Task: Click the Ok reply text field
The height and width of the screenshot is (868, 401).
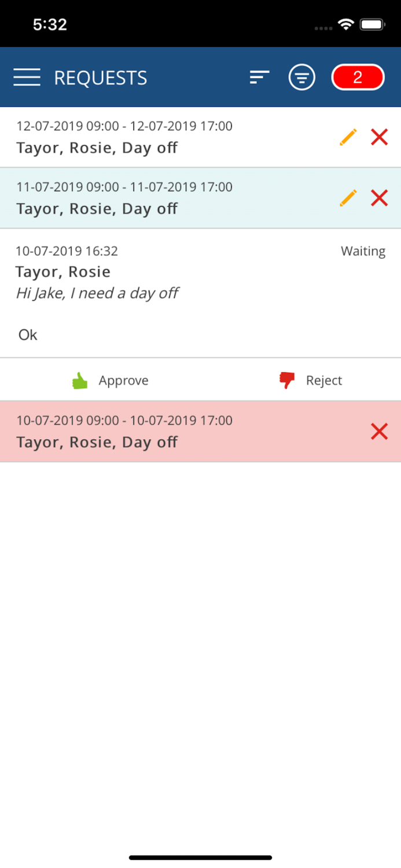Action: tap(27, 334)
